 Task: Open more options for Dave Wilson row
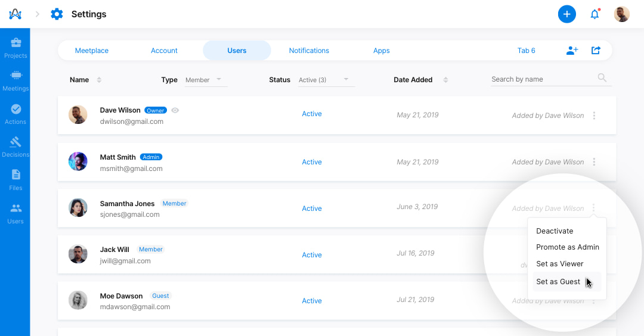coord(594,116)
